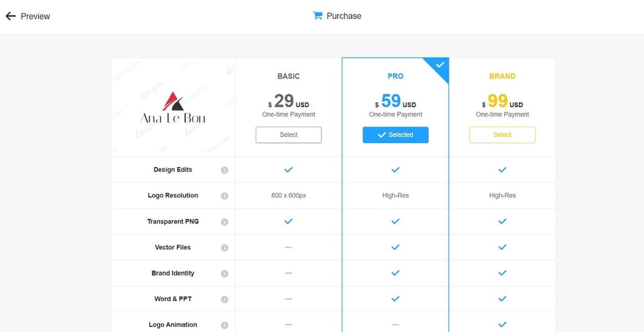Click the Logo Animation row label
Screen dimensions: 644x332
pos(173,325)
